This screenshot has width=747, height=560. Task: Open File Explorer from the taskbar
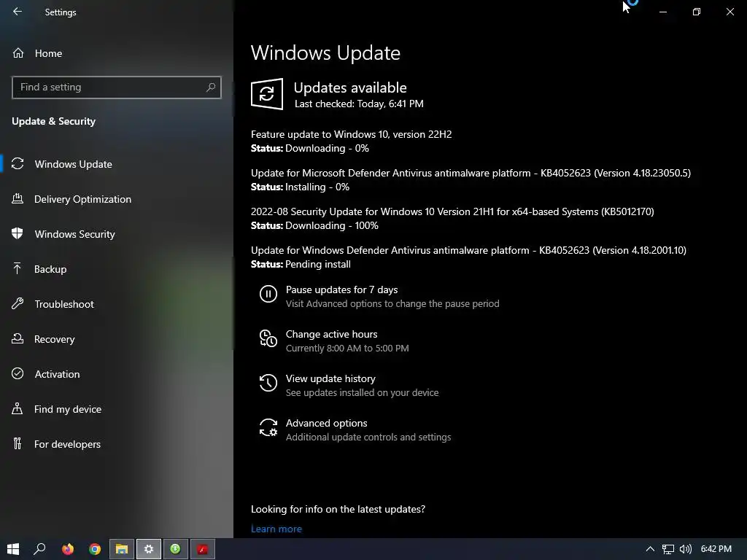(122, 549)
